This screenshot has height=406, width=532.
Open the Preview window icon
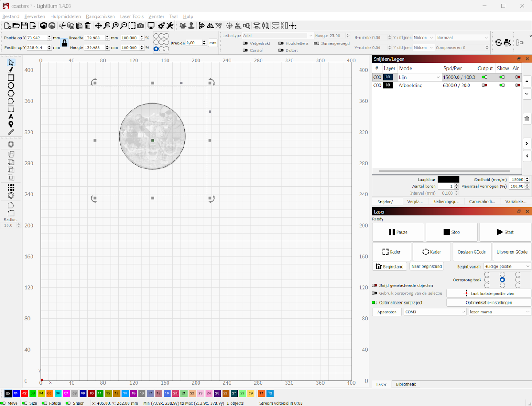(151, 26)
